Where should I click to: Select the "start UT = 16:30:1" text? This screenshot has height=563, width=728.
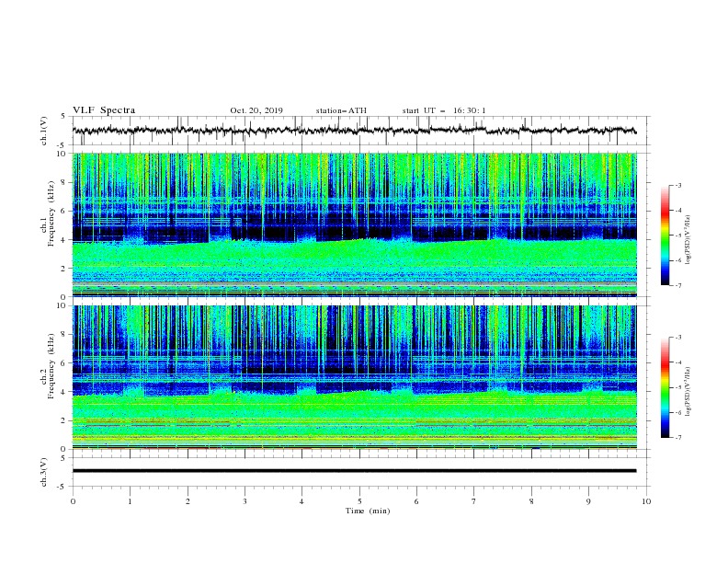click(444, 110)
